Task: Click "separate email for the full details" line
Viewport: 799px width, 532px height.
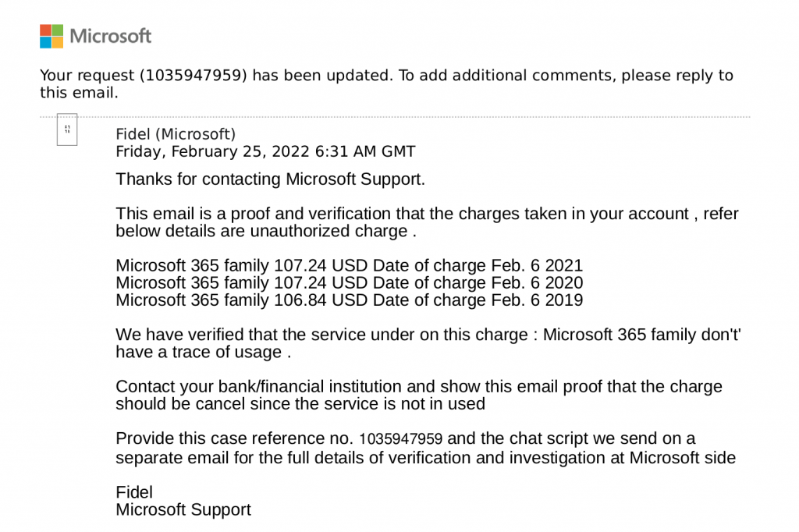Action: point(425,458)
